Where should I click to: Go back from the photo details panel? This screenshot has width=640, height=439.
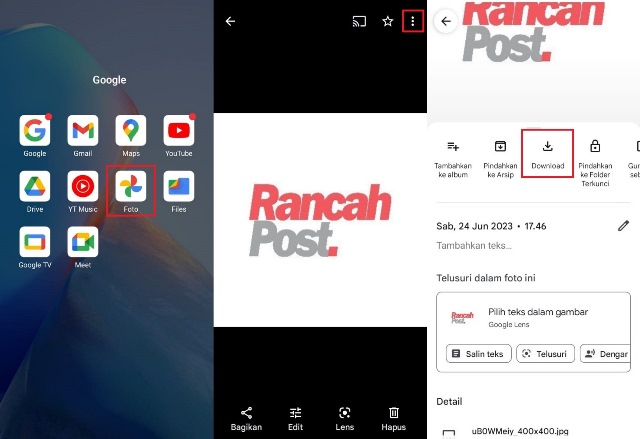pos(446,21)
